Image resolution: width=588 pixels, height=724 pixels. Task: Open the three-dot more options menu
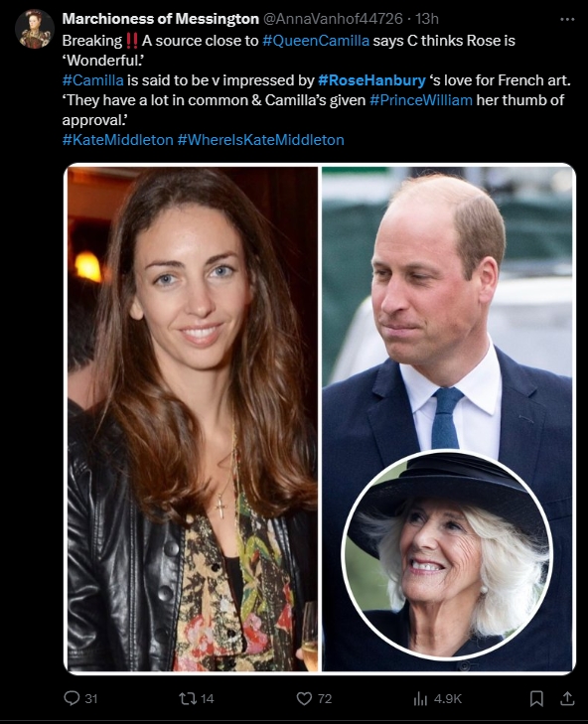pos(567,20)
